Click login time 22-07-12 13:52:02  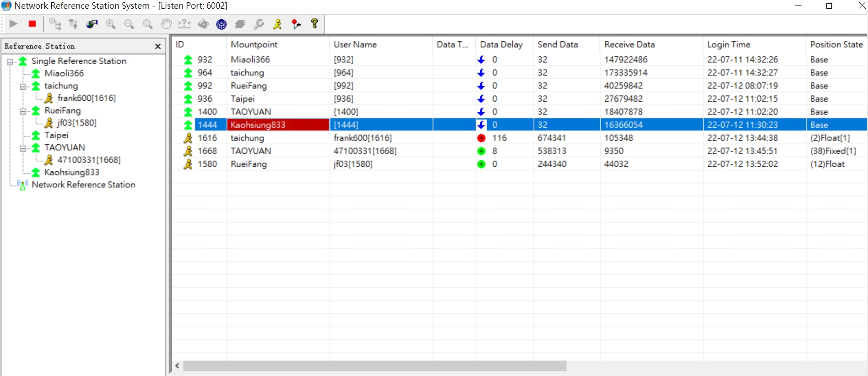click(x=743, y=164)
